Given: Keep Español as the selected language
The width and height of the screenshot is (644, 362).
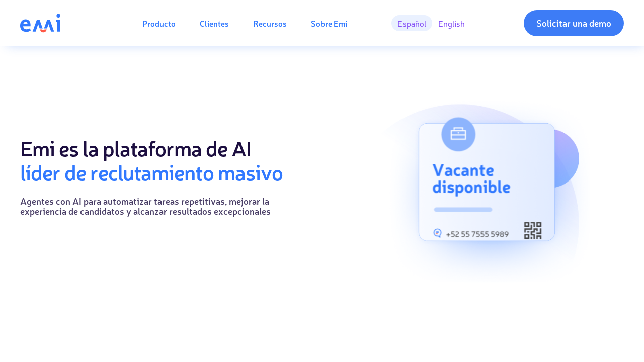Looking at the screenshot, I should pyautogui.click(x=411, y=23).
